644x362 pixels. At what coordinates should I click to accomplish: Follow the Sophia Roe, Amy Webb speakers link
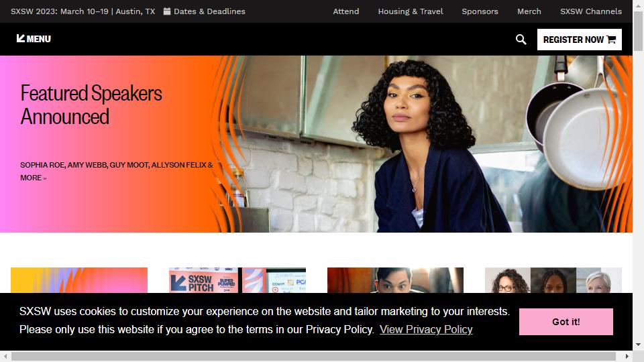(x=117, y=171)
